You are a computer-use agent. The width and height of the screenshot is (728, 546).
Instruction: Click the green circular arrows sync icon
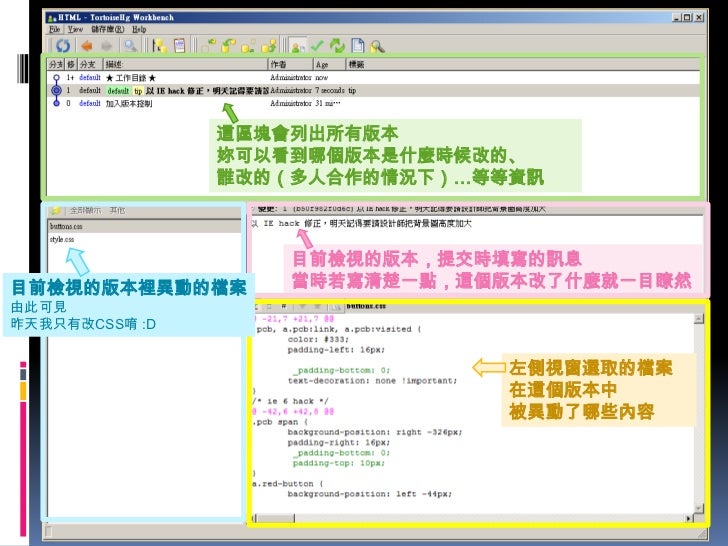(x=336, y=45)
